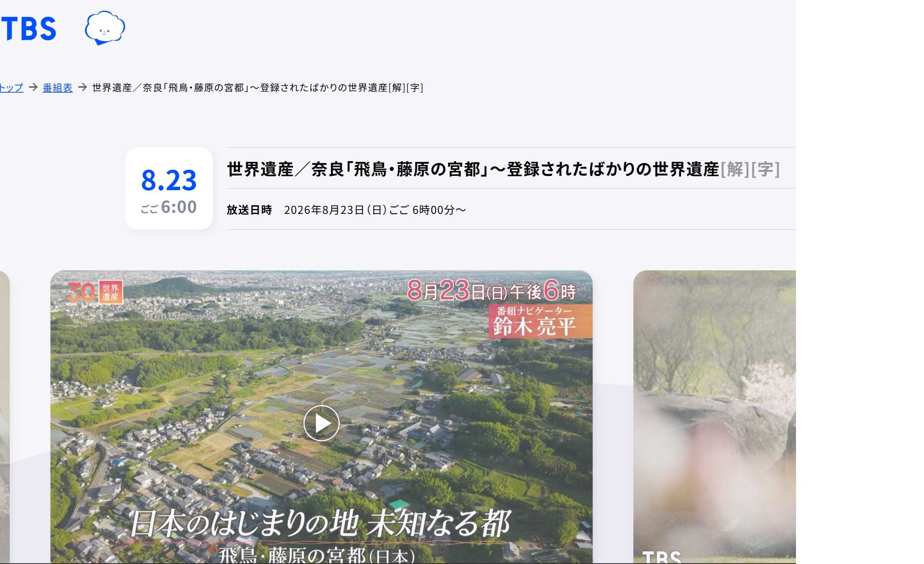Click the 30 世界遺産 logo on video
924x564 pixels.
click(95, 292)
